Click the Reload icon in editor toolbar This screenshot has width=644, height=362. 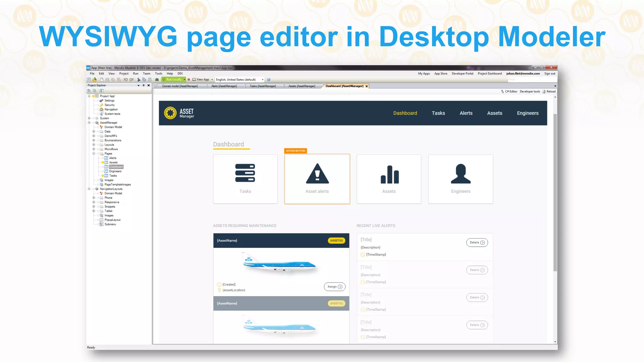544,91
